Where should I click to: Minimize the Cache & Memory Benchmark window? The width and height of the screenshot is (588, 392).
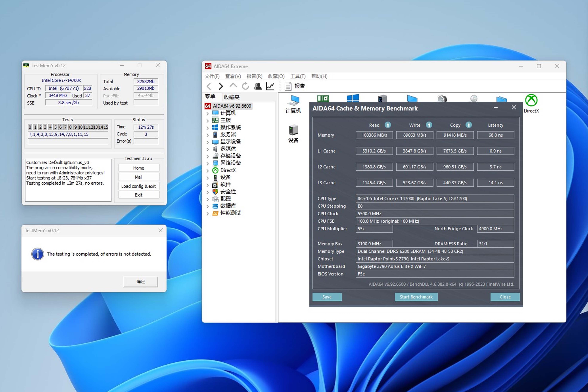(x=496, y=108)
